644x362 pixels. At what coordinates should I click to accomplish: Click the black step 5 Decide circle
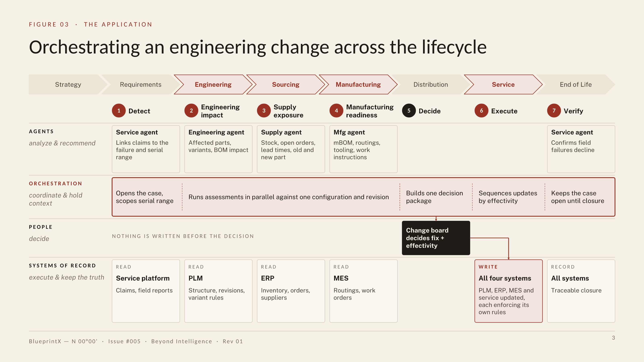point(409,111)
